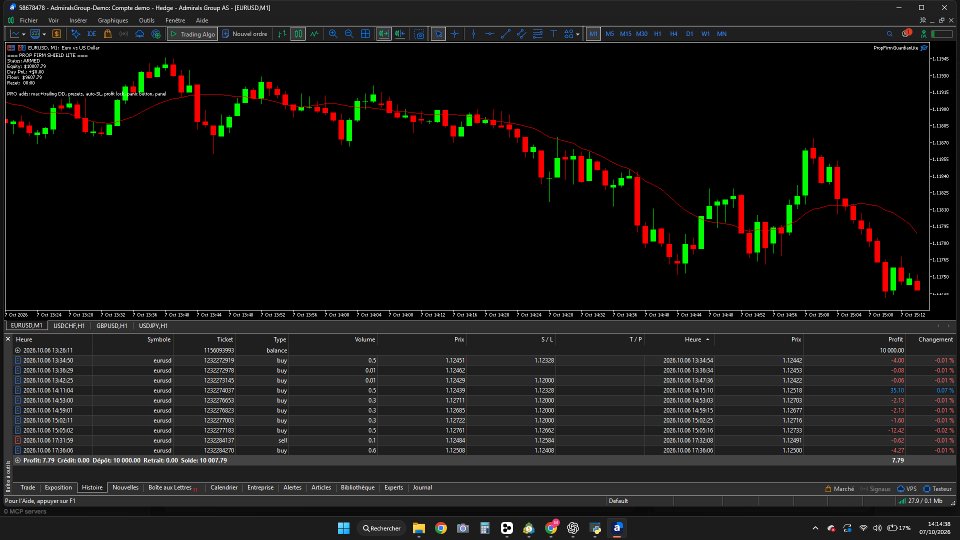Open the MQL IDE editor icon
Image resolution: width=960 pixels, height=540 pixels.
tap(92, 34)
